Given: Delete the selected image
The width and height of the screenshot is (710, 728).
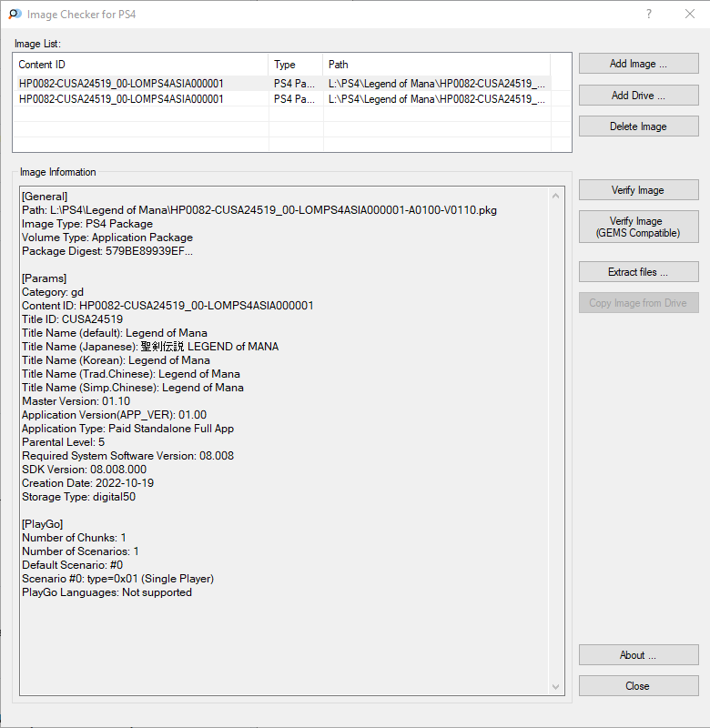Looking at the screenshot, I should (x=638, y=126).
